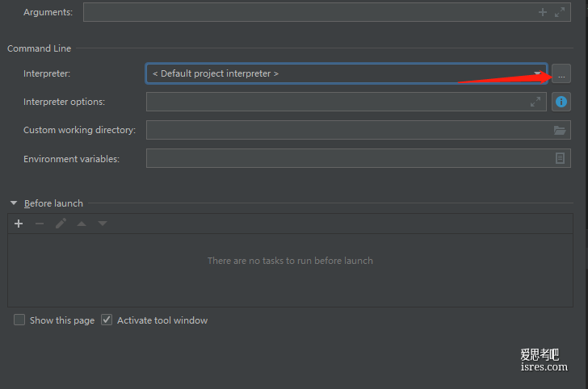Enable Show this page checkbox
The height and width of the screenshot is (389, 588).
[19, 320]
